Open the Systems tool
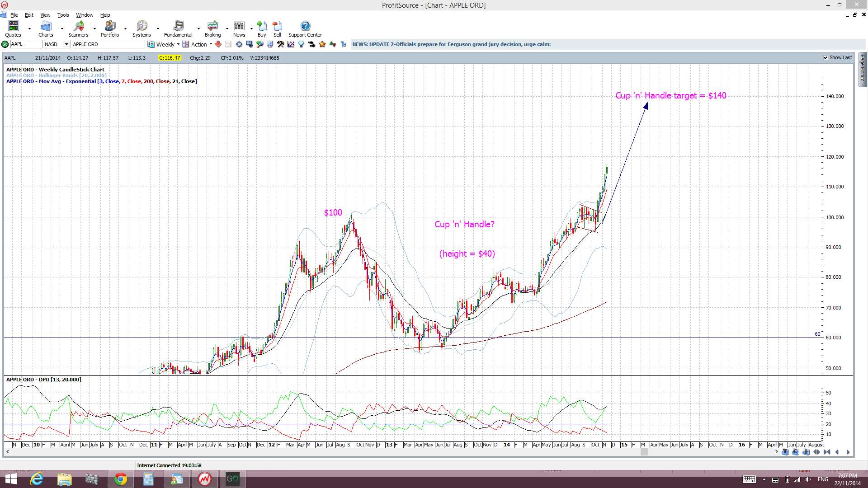This screenshot has height=488, width=868. (x=142, y=29)
